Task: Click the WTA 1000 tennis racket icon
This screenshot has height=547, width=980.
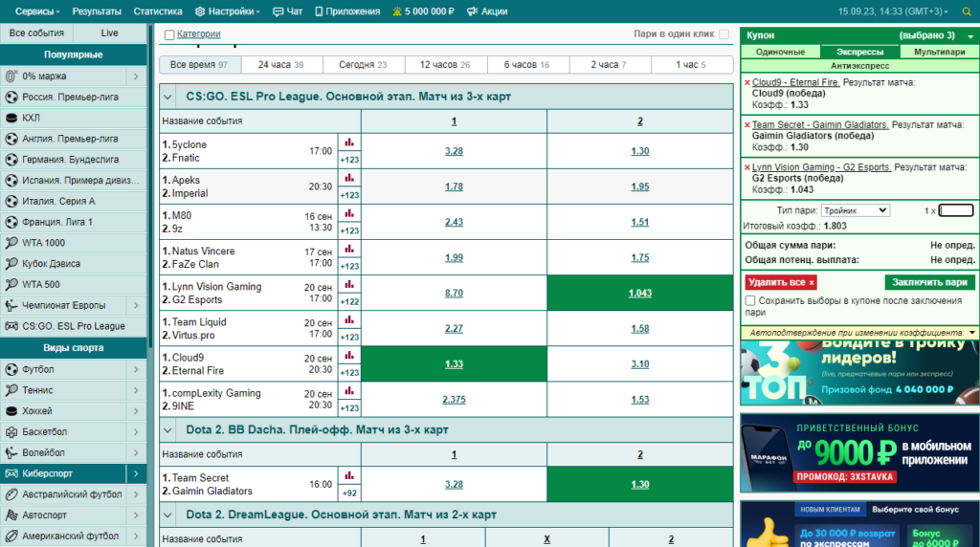Action: [11, 243]
